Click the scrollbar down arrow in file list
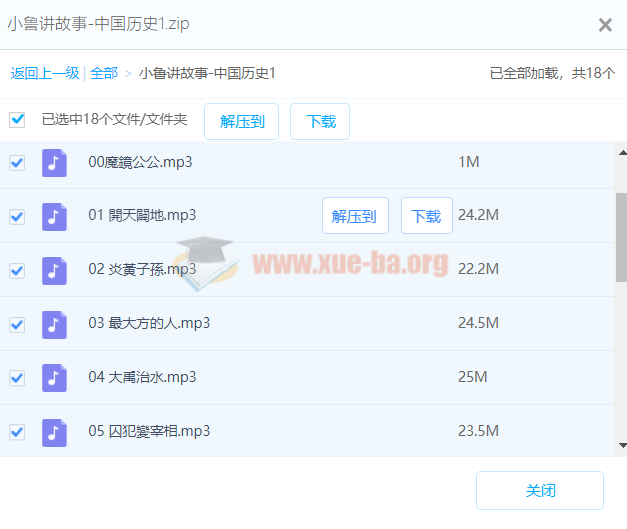 pos(621,445)
